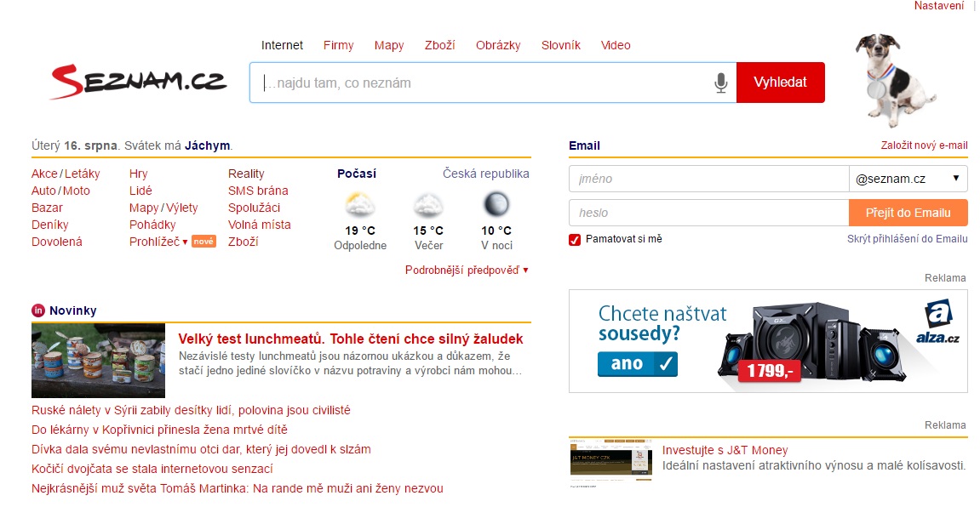Toggle the Pamatovat si mě checkbox
980x507 pixels.
(x=575, y=239)
